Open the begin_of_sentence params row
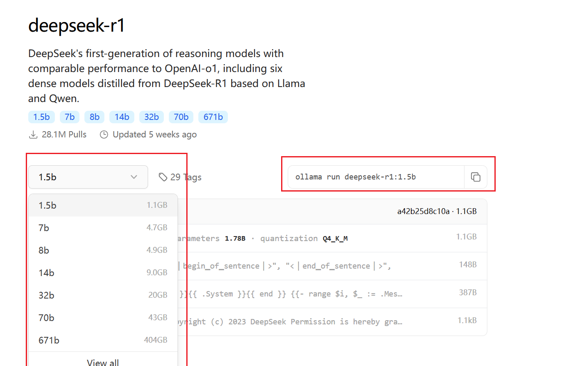 click(332, 266)
